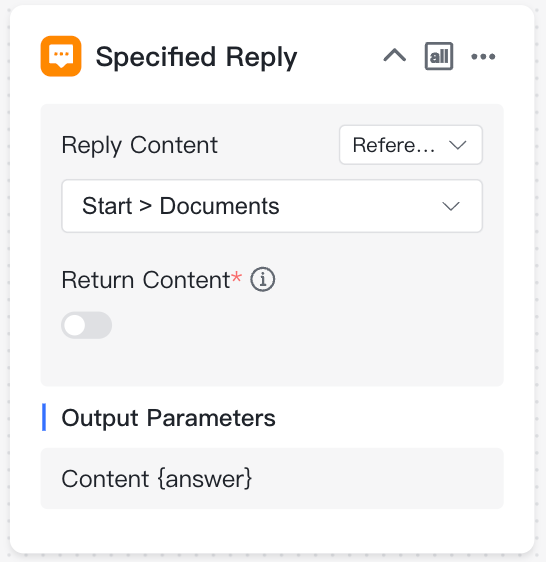Open the three-dot more options menu
546x562 pixels.
pyautogui.click(x=483, y=57)
